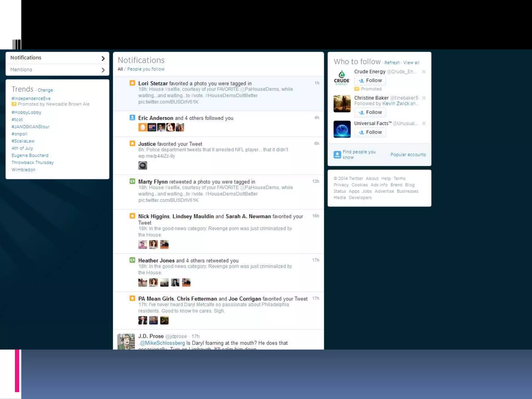Open the Help footer link
The height and width of the screenshot is (399, 532).
point(386,178)
